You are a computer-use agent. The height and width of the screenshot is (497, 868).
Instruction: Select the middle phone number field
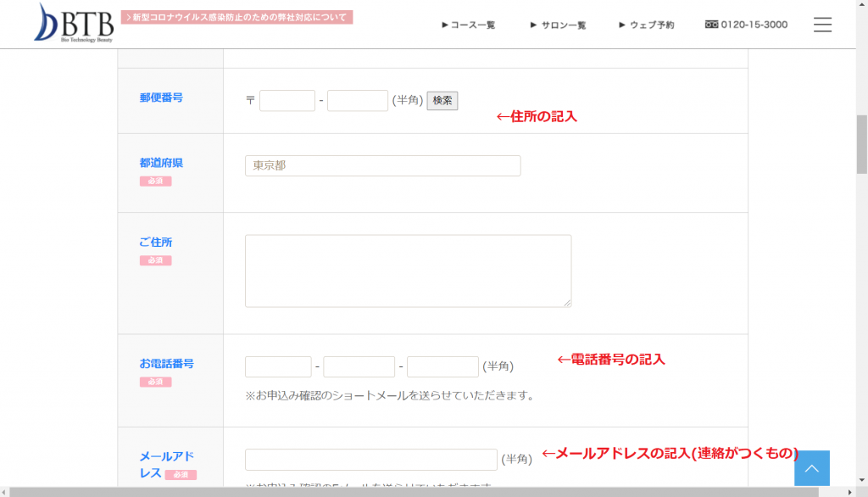coord(359,366)
